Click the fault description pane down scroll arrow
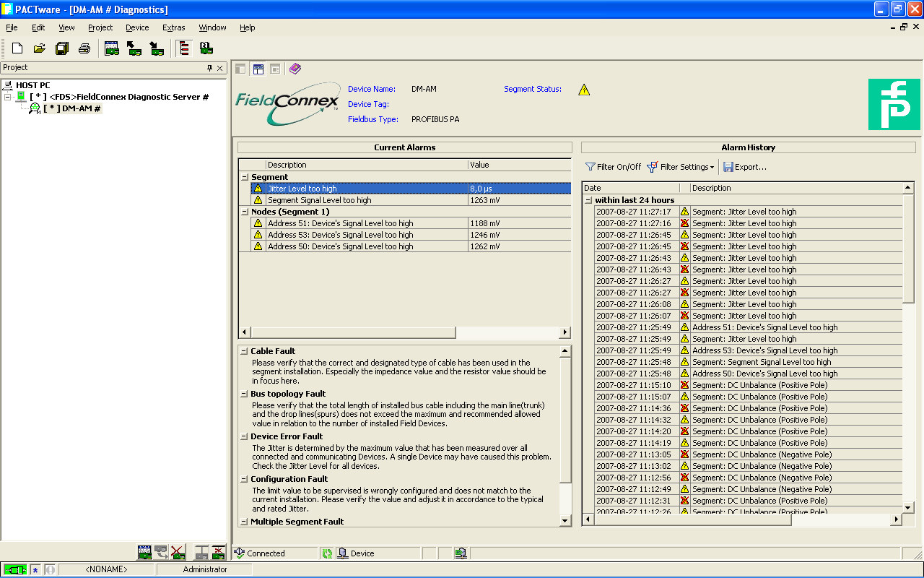This screenshot has width=924, height=578. [565, 521]
